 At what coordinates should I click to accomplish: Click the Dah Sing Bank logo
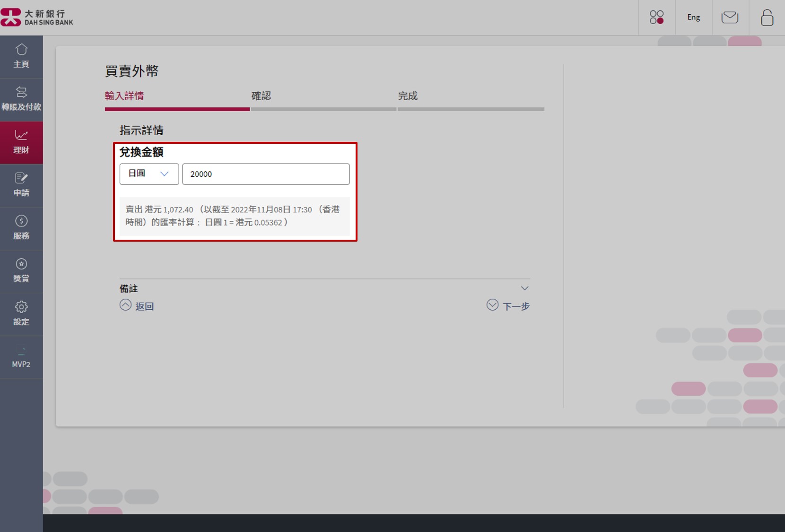[37, 17]
